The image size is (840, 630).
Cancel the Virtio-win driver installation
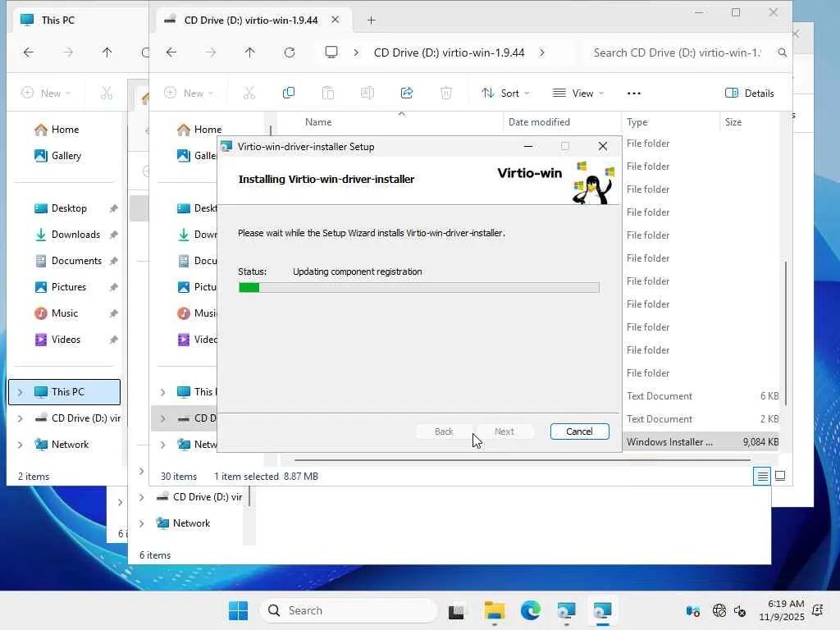pos(579,431)
